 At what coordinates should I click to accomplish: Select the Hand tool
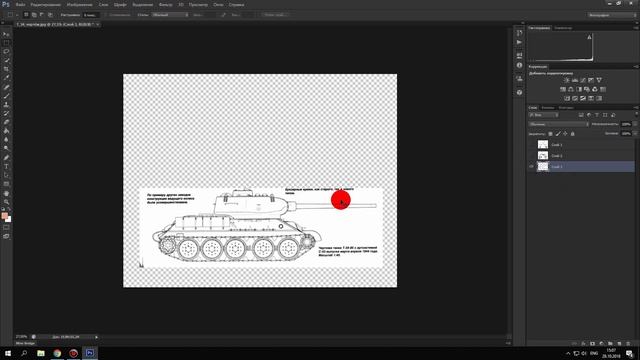6,193
